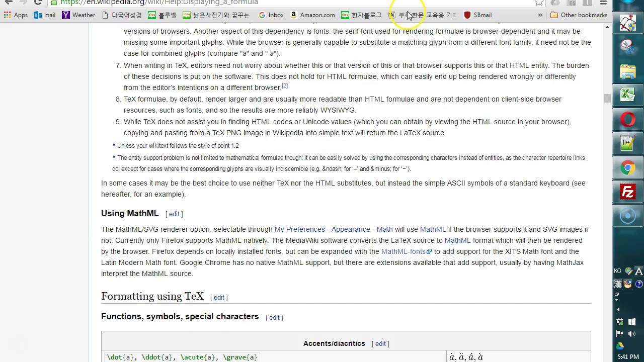Open the volume control speaker icon
Screen dimensions: 644x362
(632, 334)
